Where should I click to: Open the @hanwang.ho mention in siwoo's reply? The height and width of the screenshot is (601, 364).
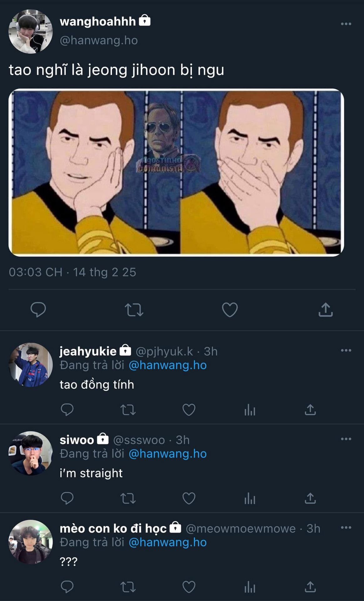[x=168, y=454]
